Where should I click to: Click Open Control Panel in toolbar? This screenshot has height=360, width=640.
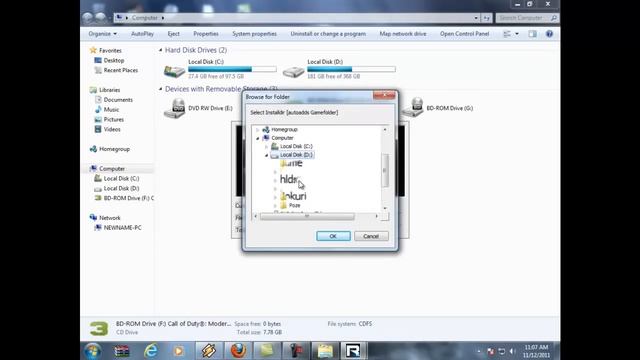click(x=464, y=34)
